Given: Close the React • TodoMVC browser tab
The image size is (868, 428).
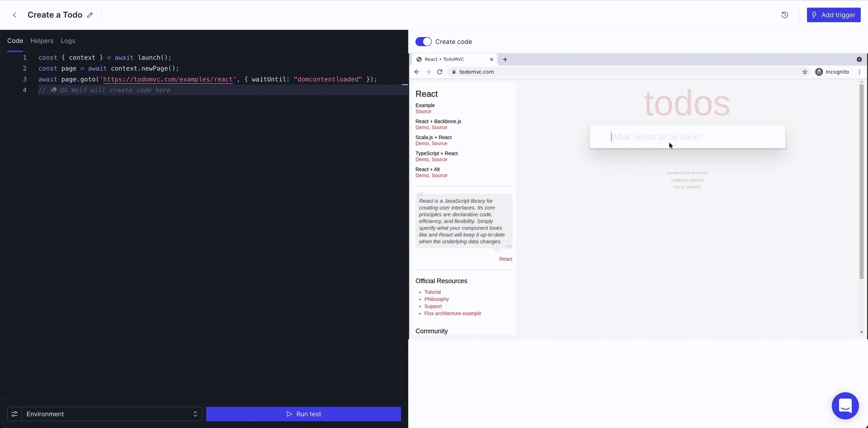Looking at the screenshot, I should pos(491,59).
